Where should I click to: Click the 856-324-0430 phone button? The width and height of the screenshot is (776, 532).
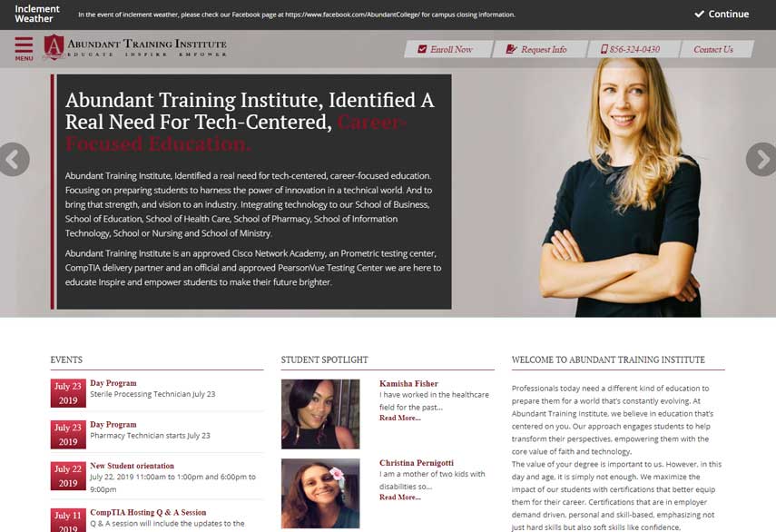pyautogui.click(x=633, y=49)
